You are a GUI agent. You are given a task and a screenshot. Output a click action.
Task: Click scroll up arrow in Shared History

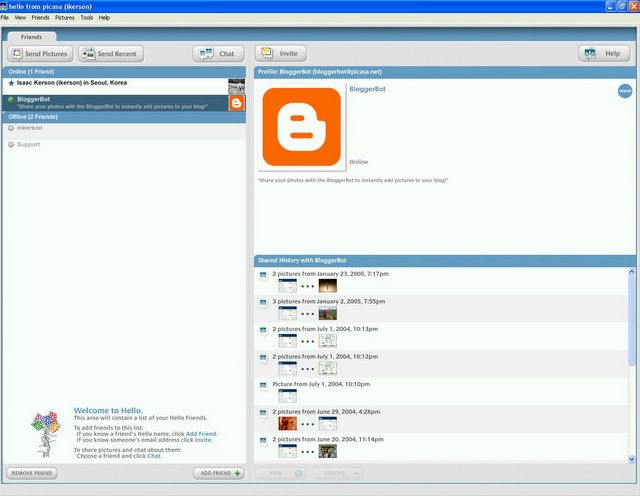click(x=631, y=271)
